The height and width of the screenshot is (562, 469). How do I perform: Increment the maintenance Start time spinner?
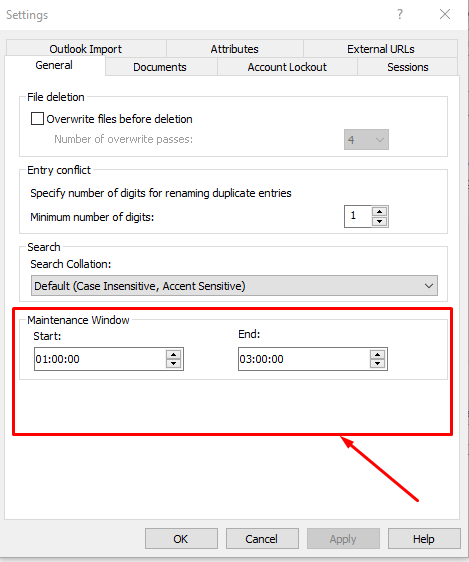174,355
